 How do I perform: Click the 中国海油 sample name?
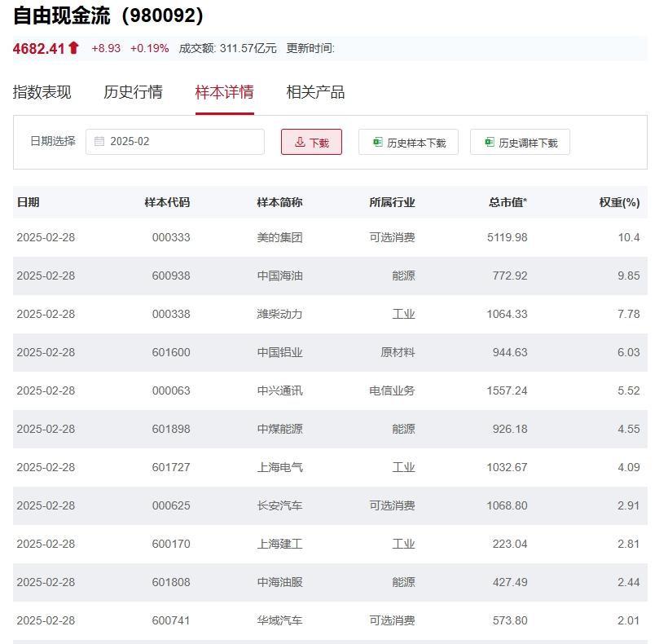pyautogui.click(x=279, y=276)
